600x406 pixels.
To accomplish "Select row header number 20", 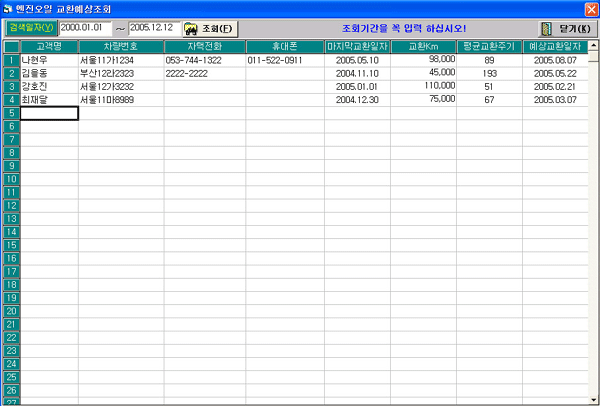I will pos(11,311).
